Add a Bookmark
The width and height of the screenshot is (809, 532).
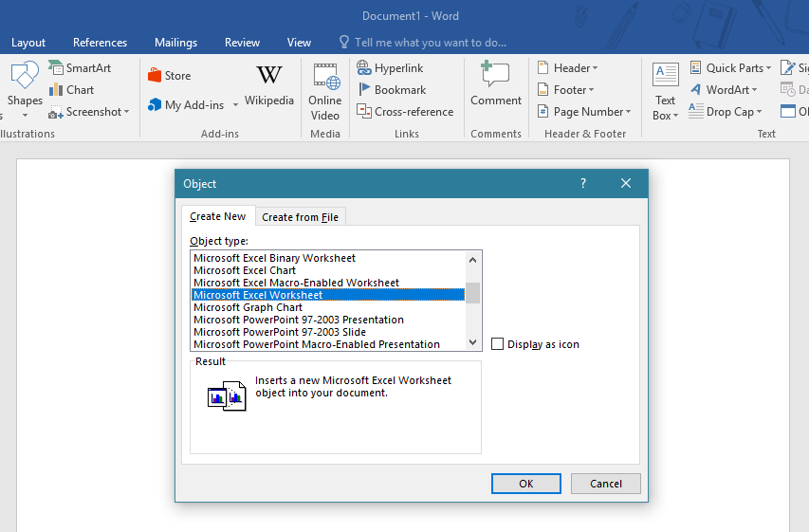pos(392,90)
